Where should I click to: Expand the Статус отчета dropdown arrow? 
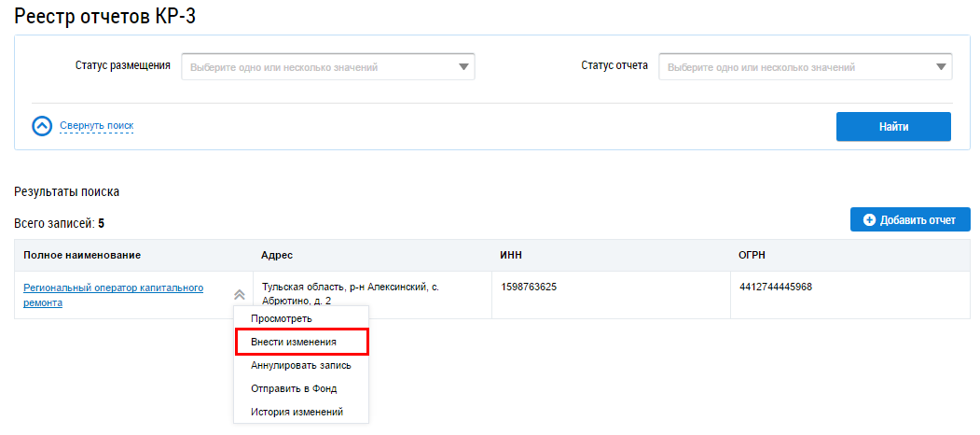click(941, 67)
